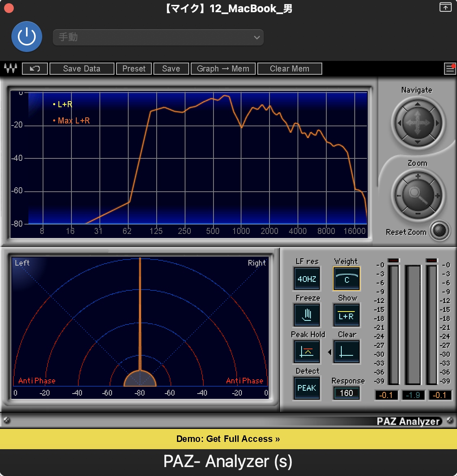
Task: Click the Max L+R legend label
Action: point(74,121)
